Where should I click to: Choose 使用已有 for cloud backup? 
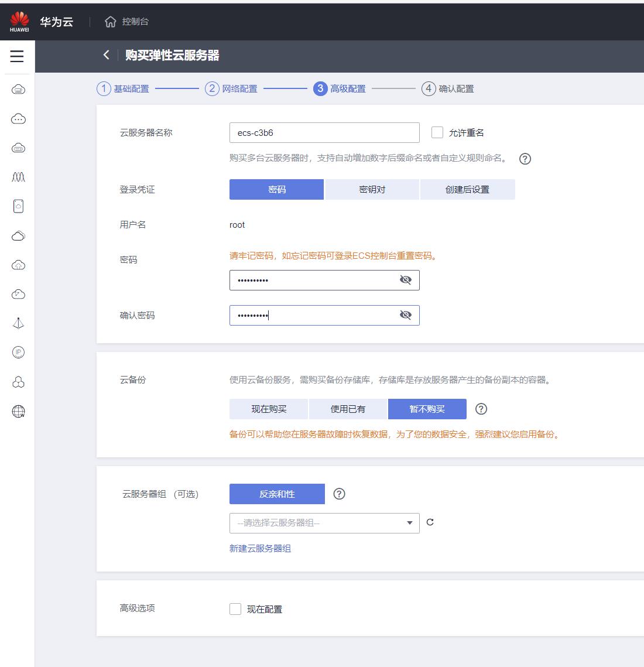click(348, 409)
